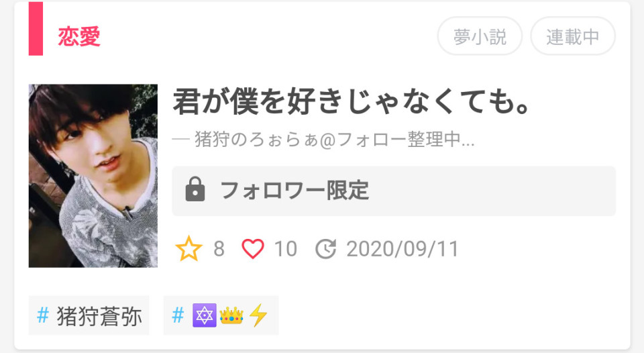Click the crown emoji in hashtag
Image resolution: width=644 pixels, height=353 pixels.
point(231,315)
